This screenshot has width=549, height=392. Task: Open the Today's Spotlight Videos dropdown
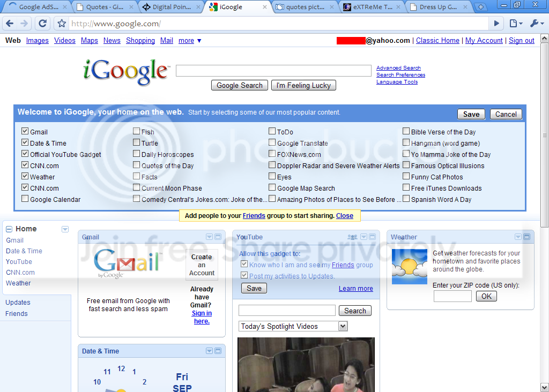coord(293,326)
